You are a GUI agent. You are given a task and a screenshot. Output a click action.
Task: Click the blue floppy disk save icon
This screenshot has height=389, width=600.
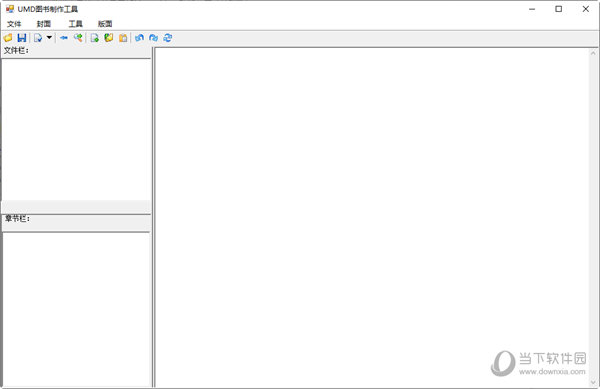22,38
